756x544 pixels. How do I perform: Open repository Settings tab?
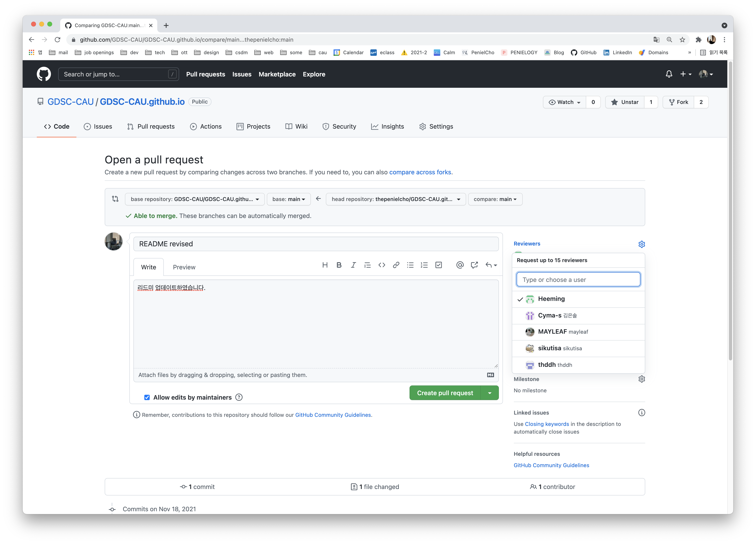click(436, 126)
